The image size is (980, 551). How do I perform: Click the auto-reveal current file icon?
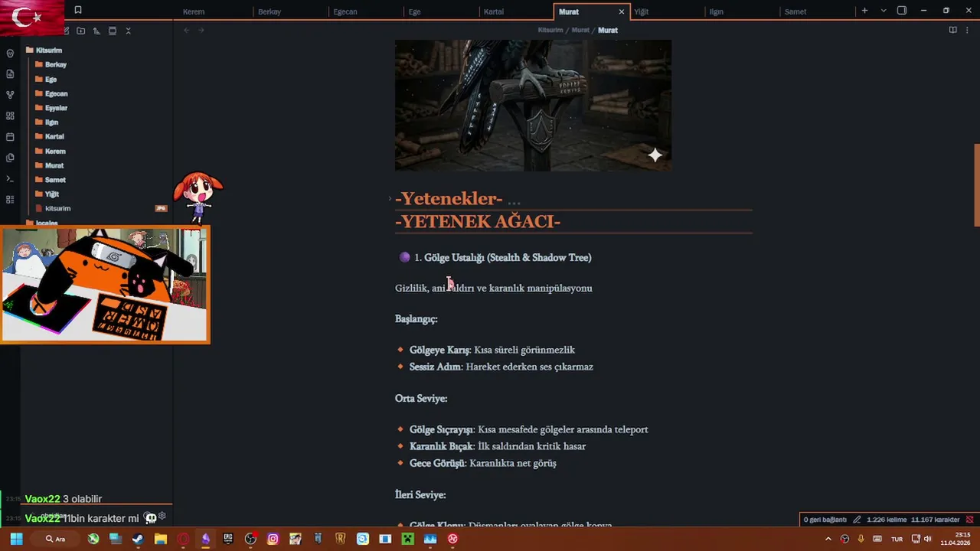pos(113,31)
